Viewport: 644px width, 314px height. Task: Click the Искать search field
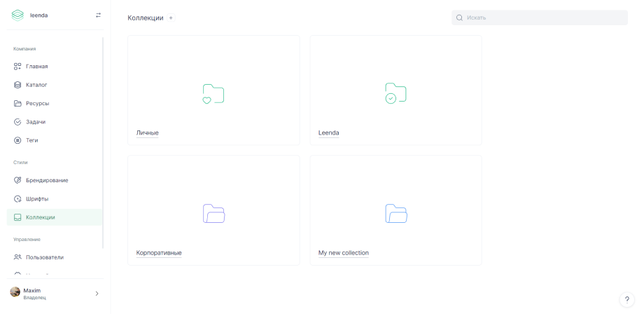click(x=539, y=18)
